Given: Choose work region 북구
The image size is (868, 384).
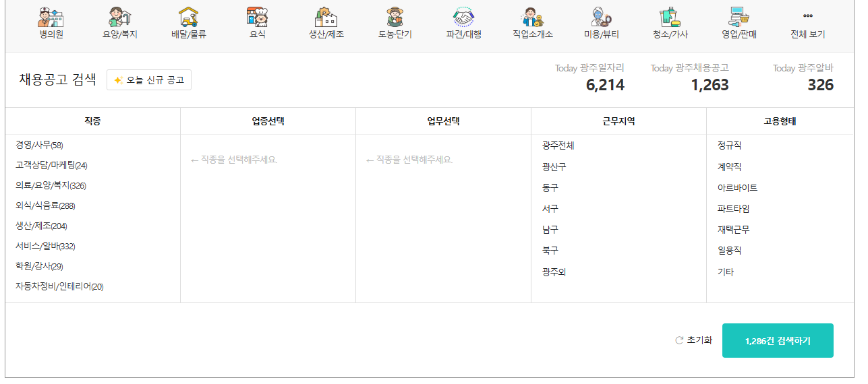Looking at the screenshot, I should pyautogui.click(x=550, y=250).
